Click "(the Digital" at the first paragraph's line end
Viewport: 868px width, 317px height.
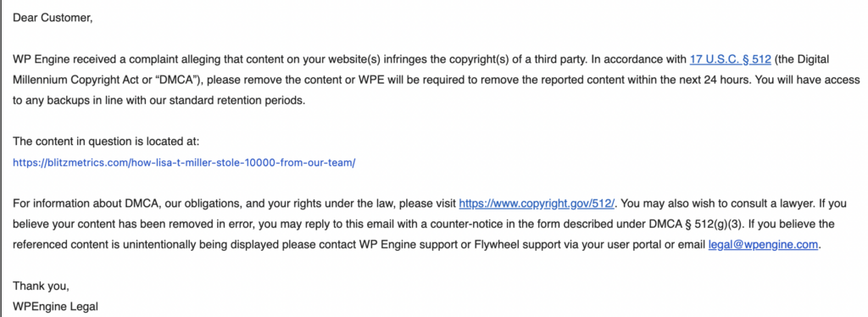tap(802, 59)
